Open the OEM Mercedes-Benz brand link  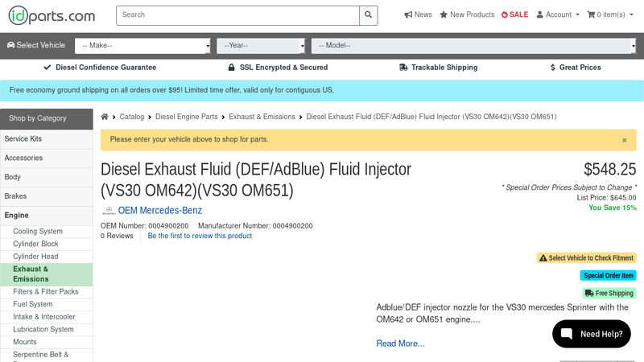[159, 211]
